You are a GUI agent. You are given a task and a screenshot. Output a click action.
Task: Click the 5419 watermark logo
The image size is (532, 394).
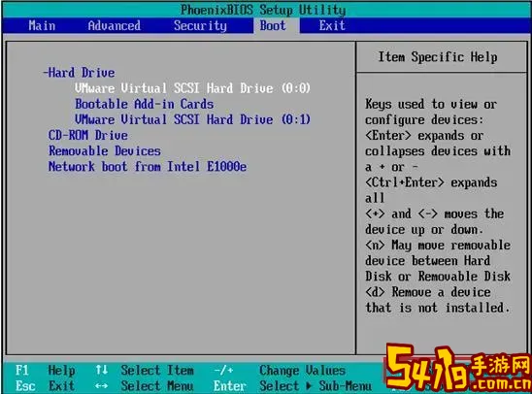(x=458, y=368)
